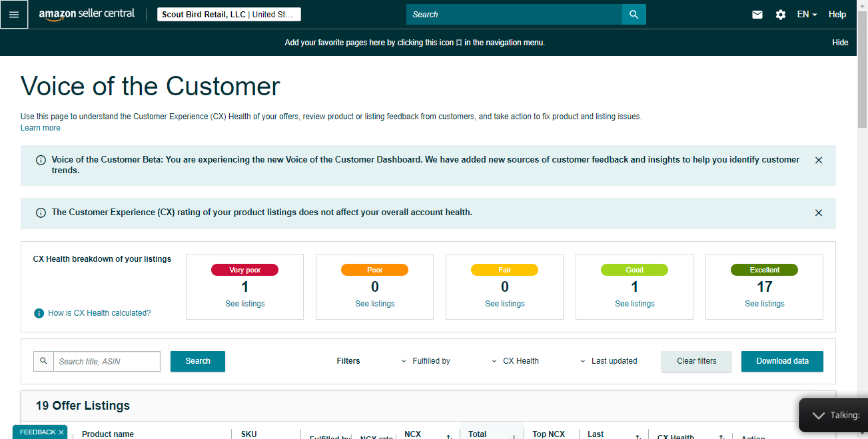Click the Voice of the Customer heading
The image size is (868, 439).
coord(151,87)
